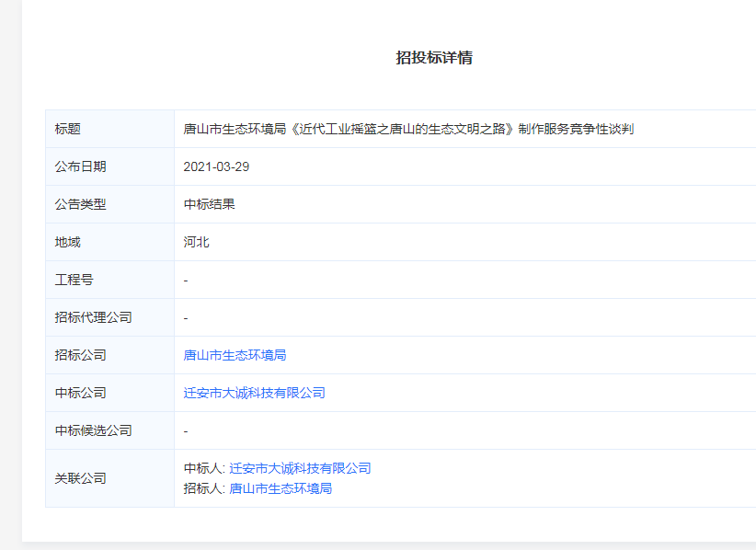This screenshot has height=550, width=756.
Task: Click the 中标候选公司 label cell
Action: pyautogui.click(x=93, y=430)
